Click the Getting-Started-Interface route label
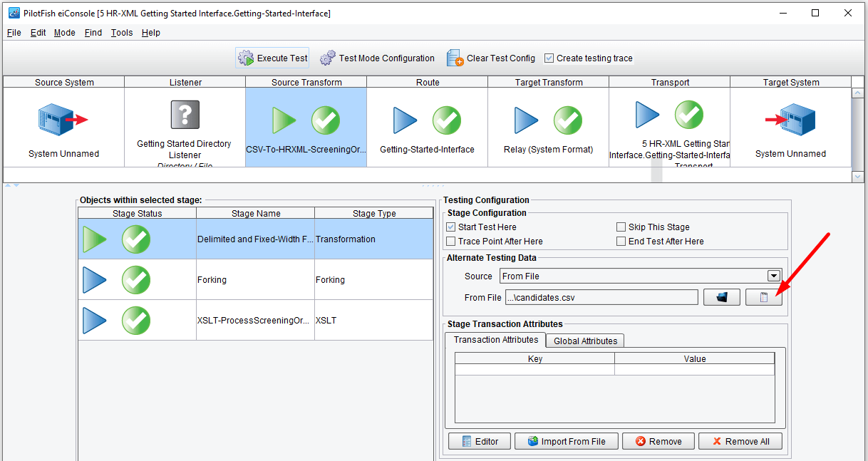868x461 pixels. click(427, 150)
